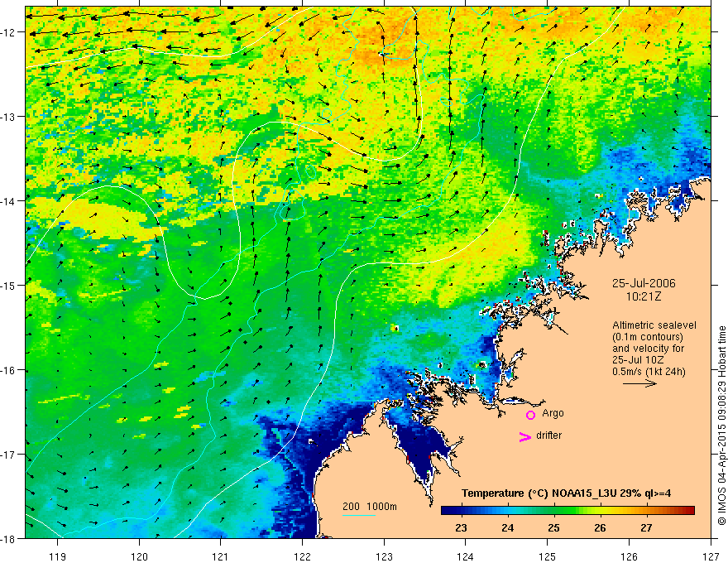Click the 25-Jul-2006 date text
The width and height of the screenshot is (728, 563).
644,283
